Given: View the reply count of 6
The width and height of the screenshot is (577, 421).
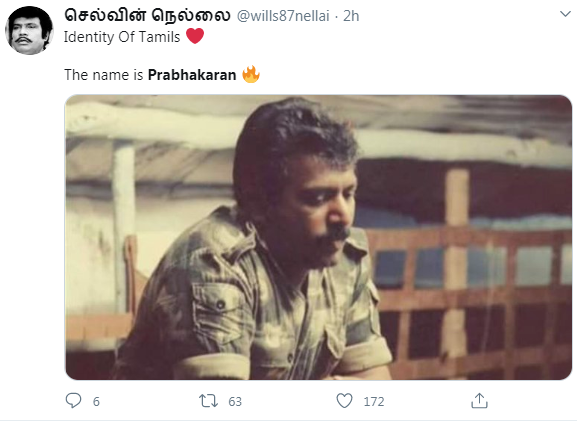Looking at the screenshot, I should click(x=96, y=401).
